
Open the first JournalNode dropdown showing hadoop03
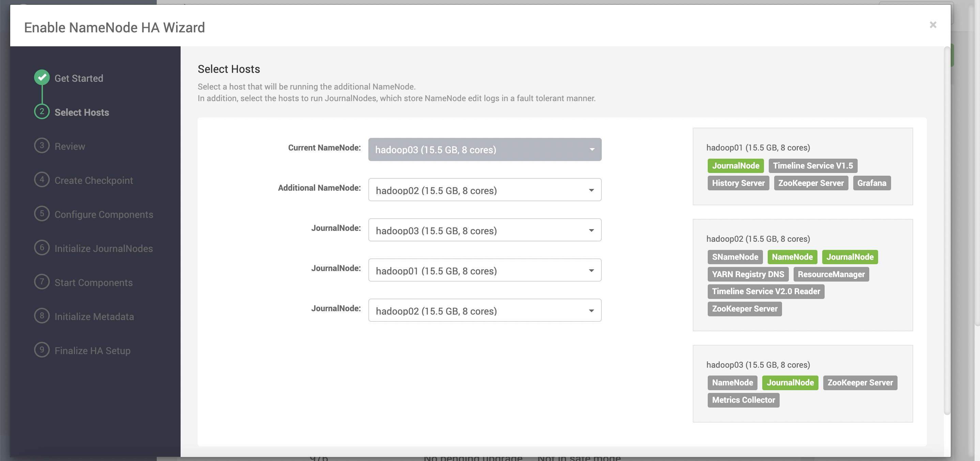[x=485, y=230]
